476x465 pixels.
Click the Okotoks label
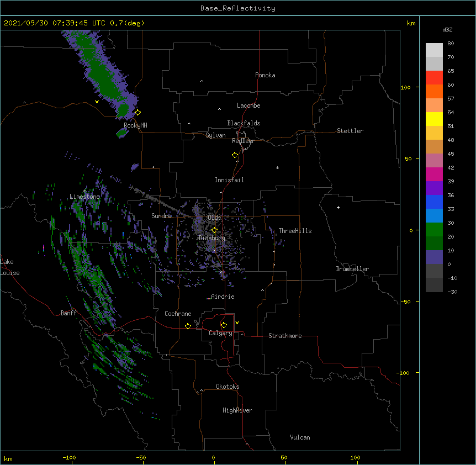[x=228, y=387]
